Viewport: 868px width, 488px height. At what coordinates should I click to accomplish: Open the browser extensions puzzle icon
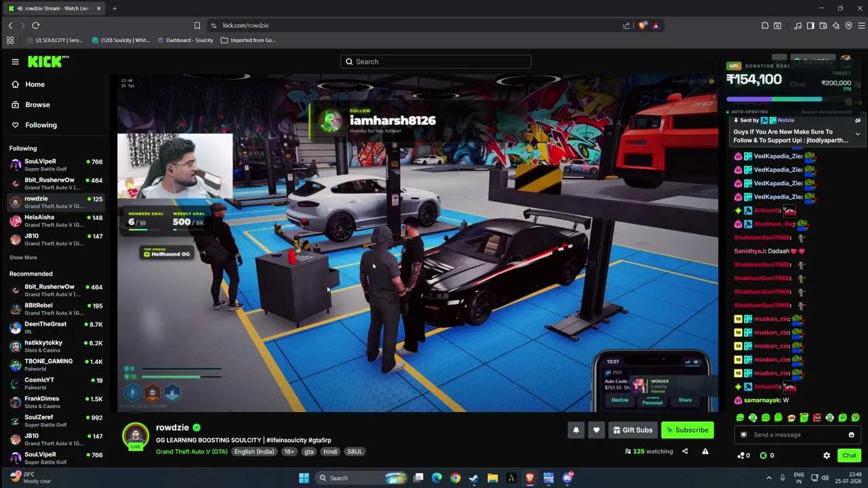(x=765, y=26)
